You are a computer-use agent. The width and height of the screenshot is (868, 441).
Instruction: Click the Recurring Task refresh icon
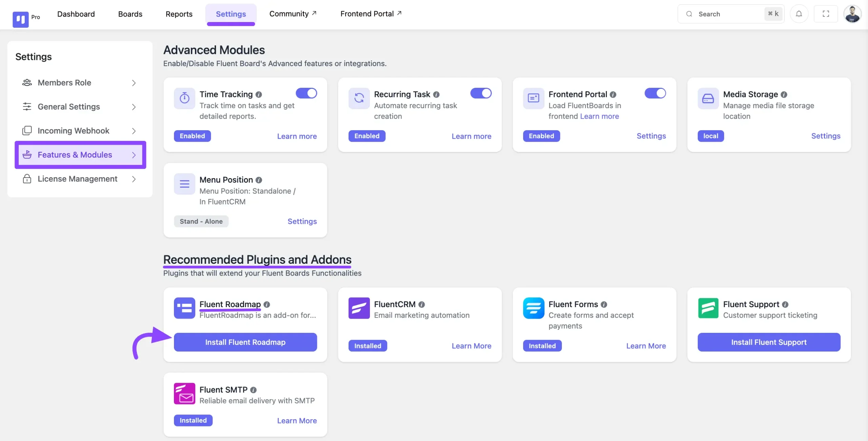(359, 98)
